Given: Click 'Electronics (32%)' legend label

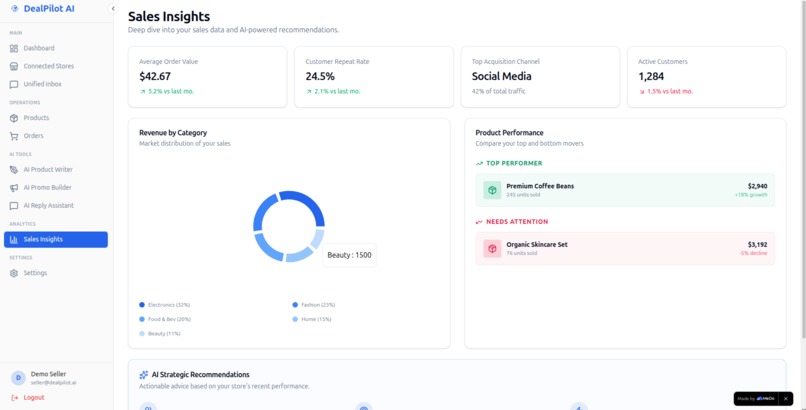Looking at the screenshot, I should coord(169,305).
